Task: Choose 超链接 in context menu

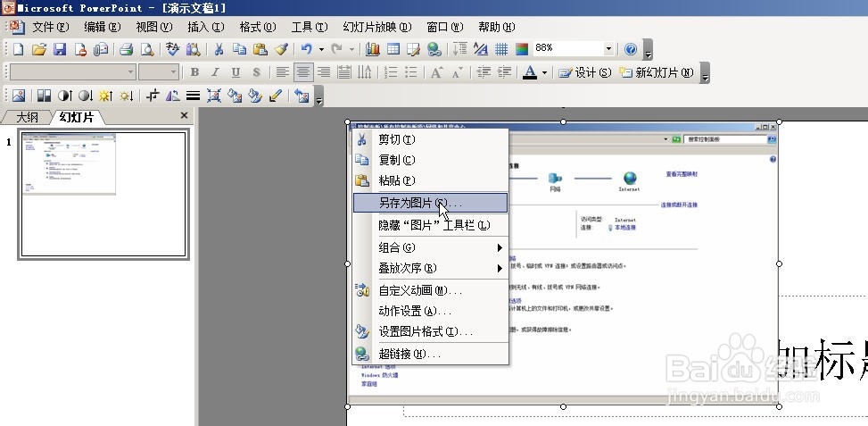Action: pyautogui.click(x=430, y=354)
